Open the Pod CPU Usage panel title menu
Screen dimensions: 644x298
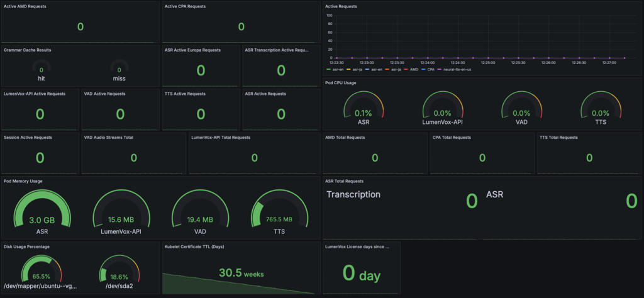tap(341, 82)
